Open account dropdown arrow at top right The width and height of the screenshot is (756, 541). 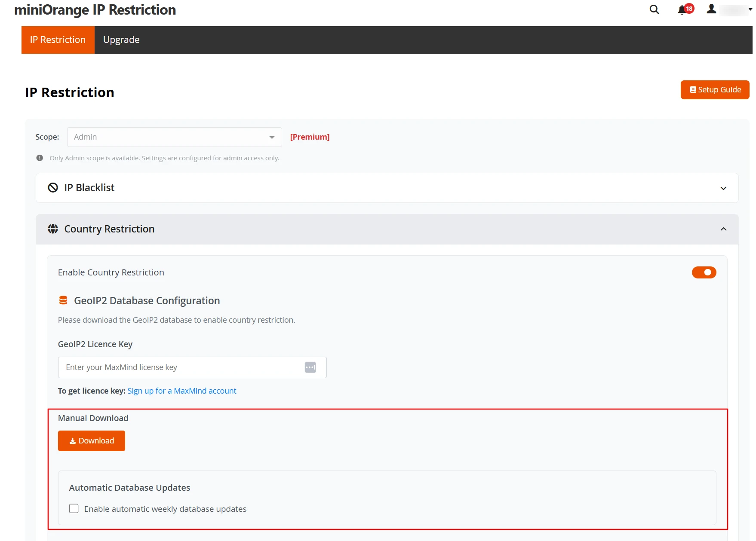click(750, 9)
